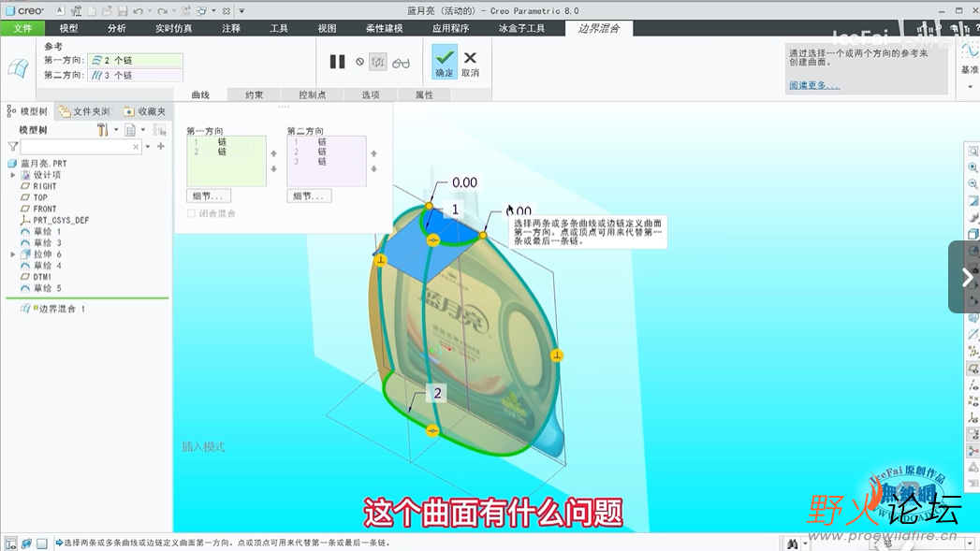Click Zoom In magnifier in graphics toolbar
980x551 pixels.
[x=973, y=167]
